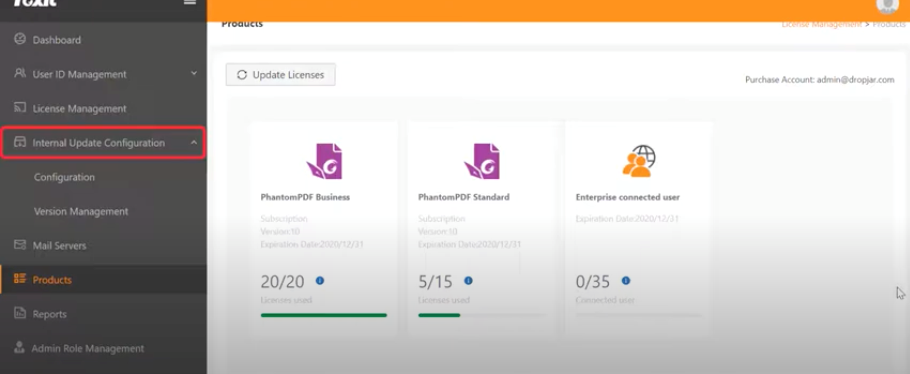The width and height of the screenshot is (910, 374).
Task: Open the Reports page
Action: point(103,314)
